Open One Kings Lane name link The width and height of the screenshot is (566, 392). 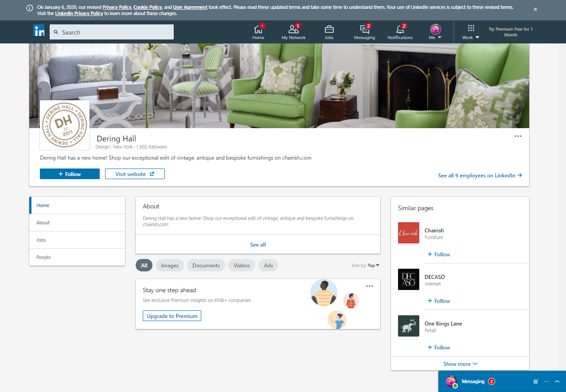point(443,323)
